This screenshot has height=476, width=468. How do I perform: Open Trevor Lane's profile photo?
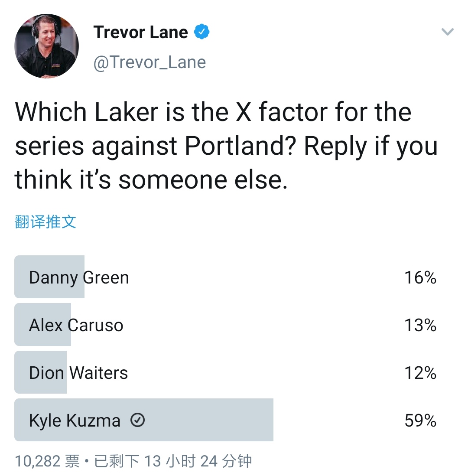pyautogui.click(x=47, y=46)
